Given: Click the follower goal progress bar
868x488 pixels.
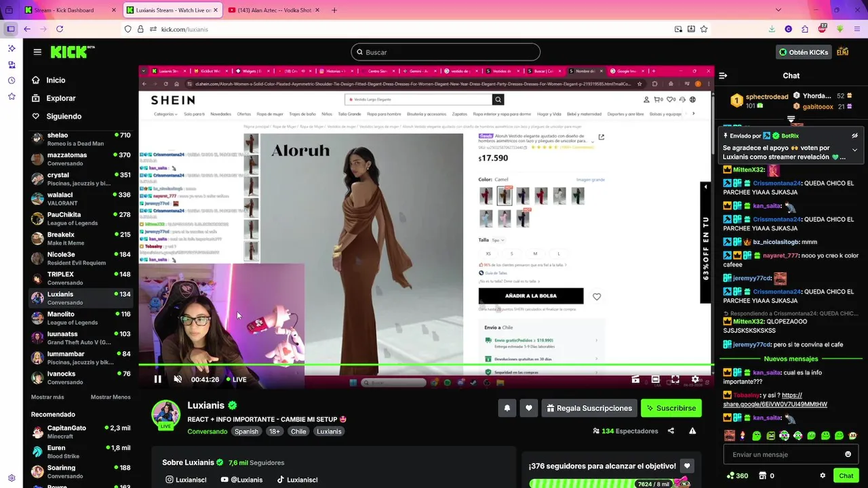Looking at the screenshot, I should (x=610, y=483).
